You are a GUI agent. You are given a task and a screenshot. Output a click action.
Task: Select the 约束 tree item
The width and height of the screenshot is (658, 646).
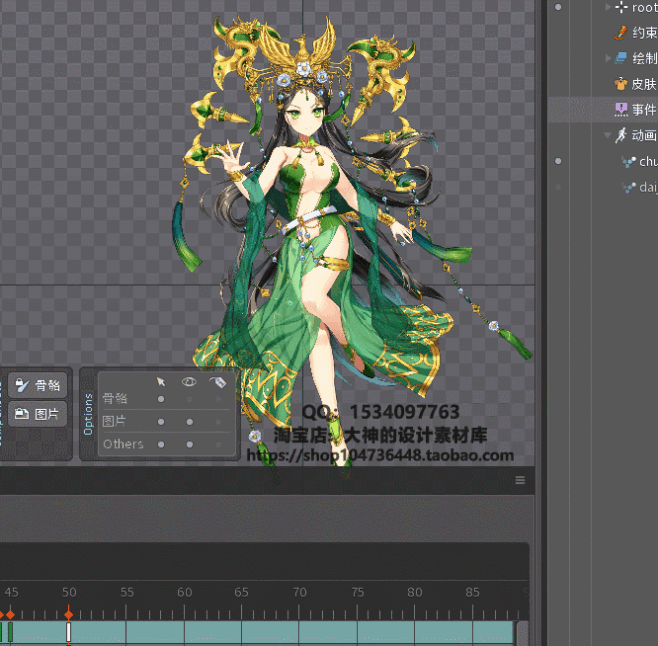(644, 32)
